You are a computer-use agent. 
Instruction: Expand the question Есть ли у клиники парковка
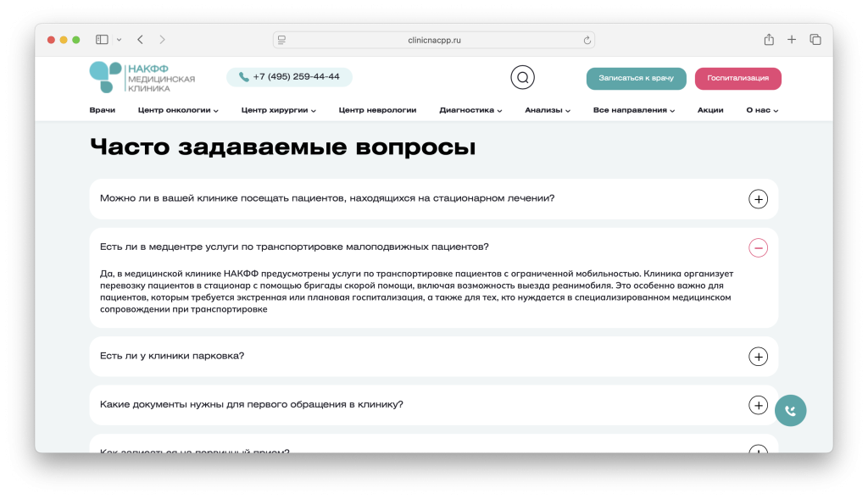click(x=758, y=356)
